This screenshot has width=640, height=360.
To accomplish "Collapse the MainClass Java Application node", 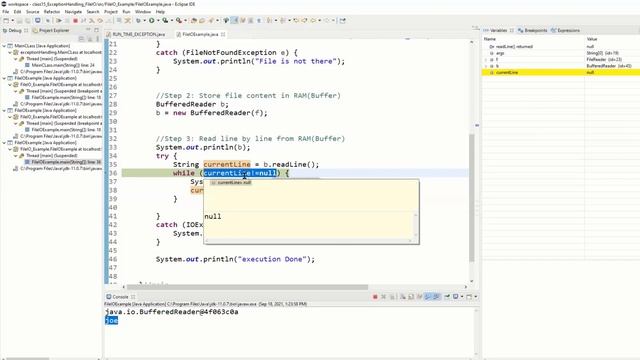I will (4, 46).
